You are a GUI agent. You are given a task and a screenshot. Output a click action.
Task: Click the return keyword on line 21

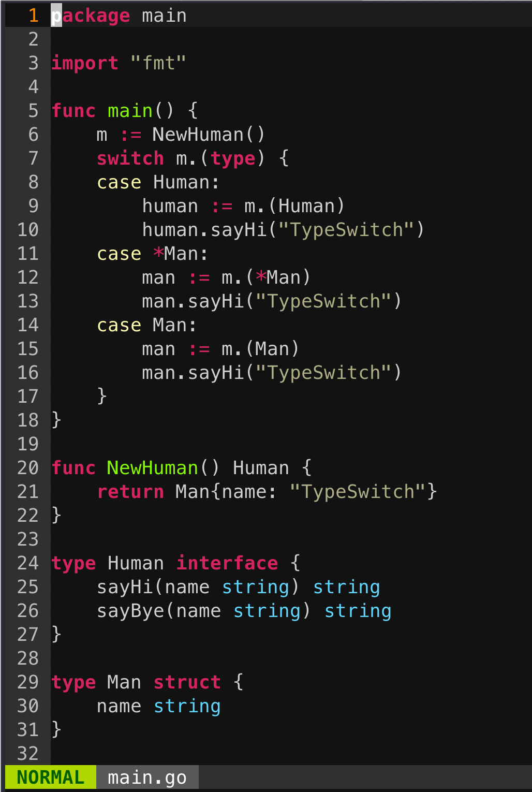pyautogui.click(x=130, y=492)
